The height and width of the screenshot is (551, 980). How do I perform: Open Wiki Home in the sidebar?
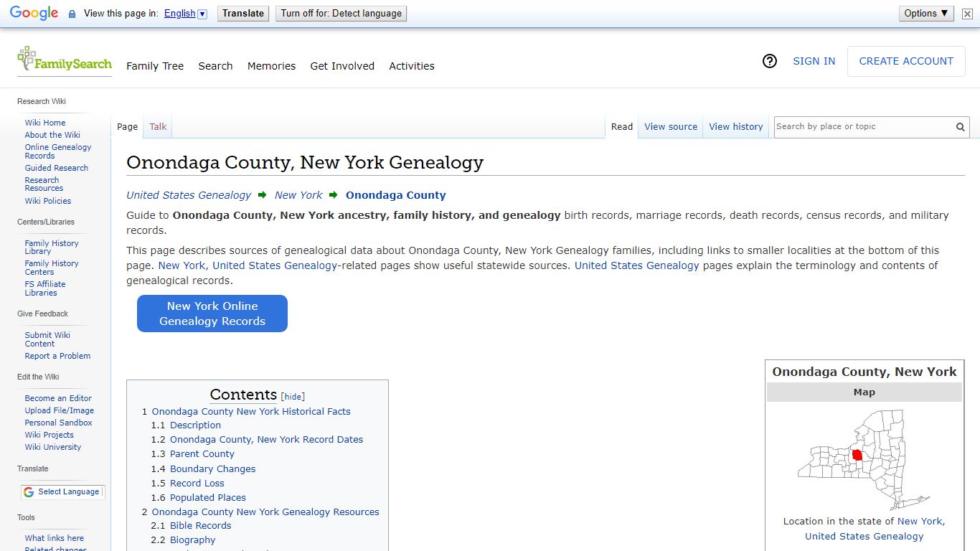click(45, 123)
